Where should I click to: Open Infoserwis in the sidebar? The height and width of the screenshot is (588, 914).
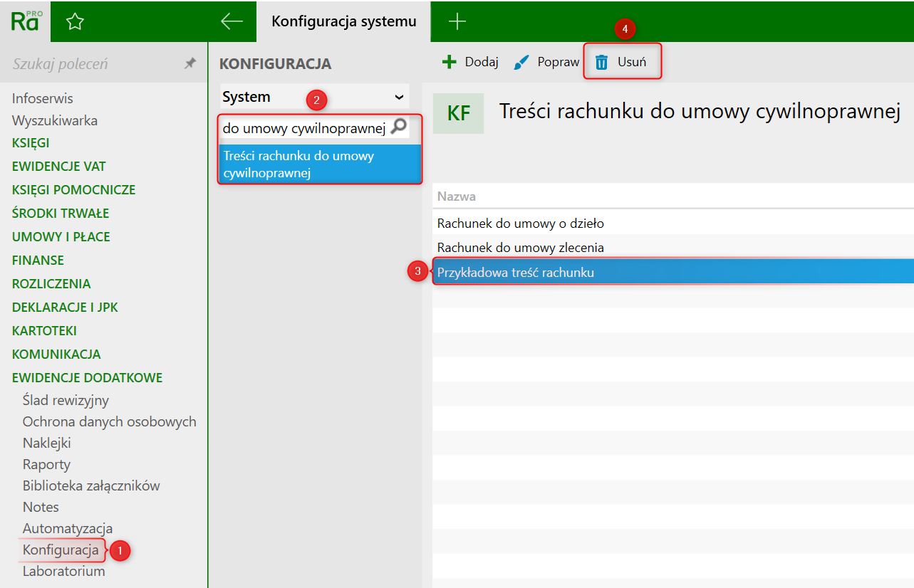(43, 98)
